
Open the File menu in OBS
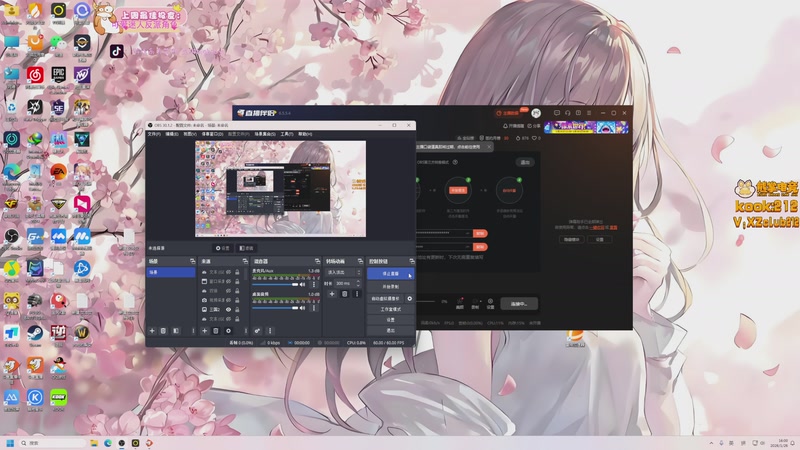click(x=154, y=134)
